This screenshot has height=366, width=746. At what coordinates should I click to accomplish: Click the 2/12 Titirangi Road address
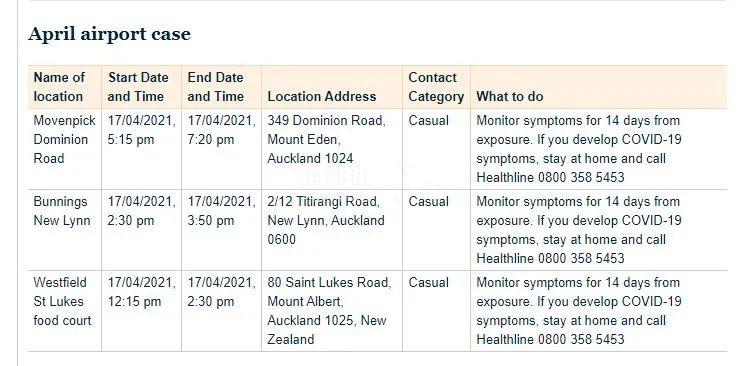click(x=326, y=220)
